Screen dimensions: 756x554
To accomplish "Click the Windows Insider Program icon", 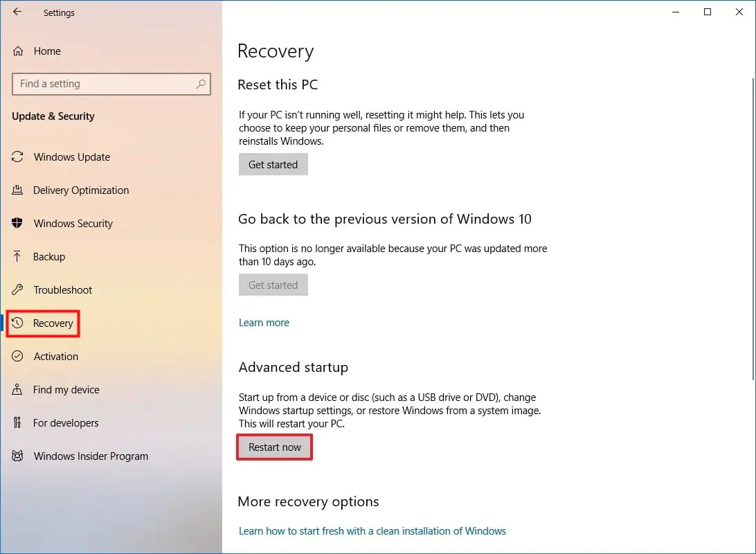I will coord(18,456).
